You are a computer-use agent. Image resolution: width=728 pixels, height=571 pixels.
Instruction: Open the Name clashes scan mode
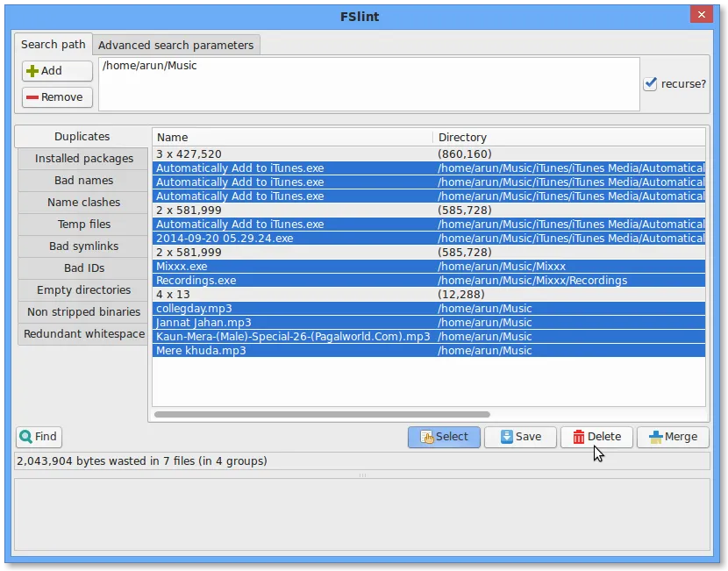[x=82, y=202]
